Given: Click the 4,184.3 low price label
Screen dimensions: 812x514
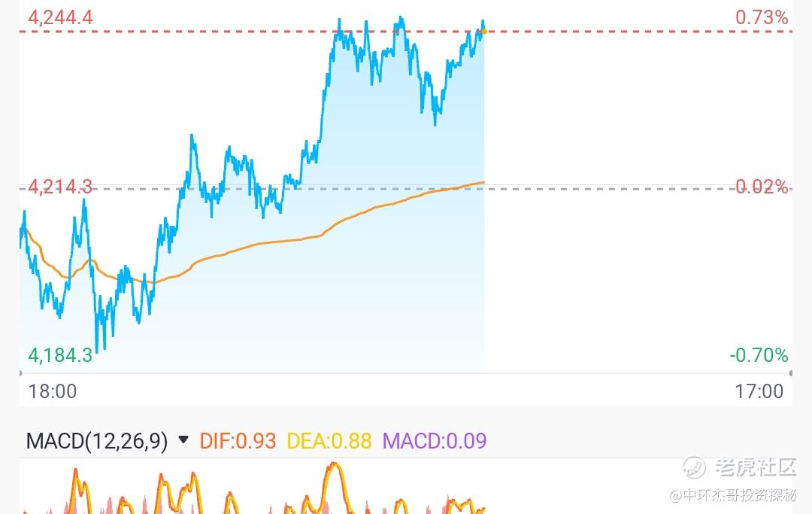Looking at the screenshot, I should coord(60,355).
